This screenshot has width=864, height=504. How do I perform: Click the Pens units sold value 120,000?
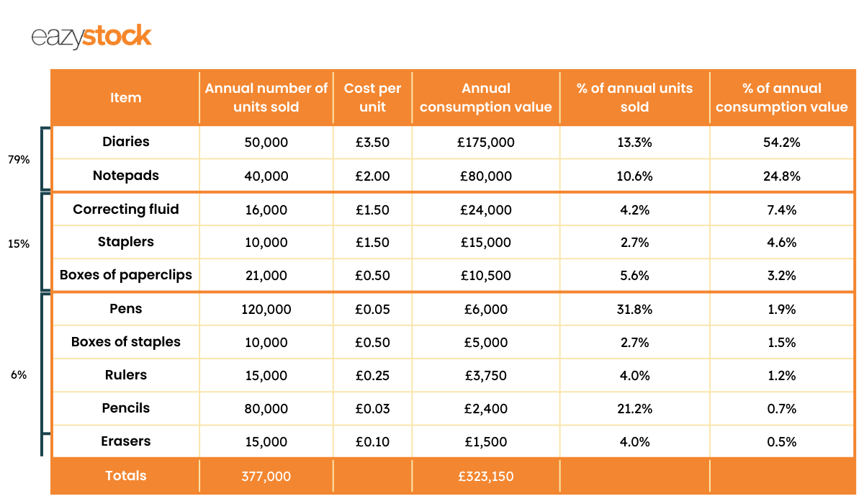(266, 310)
